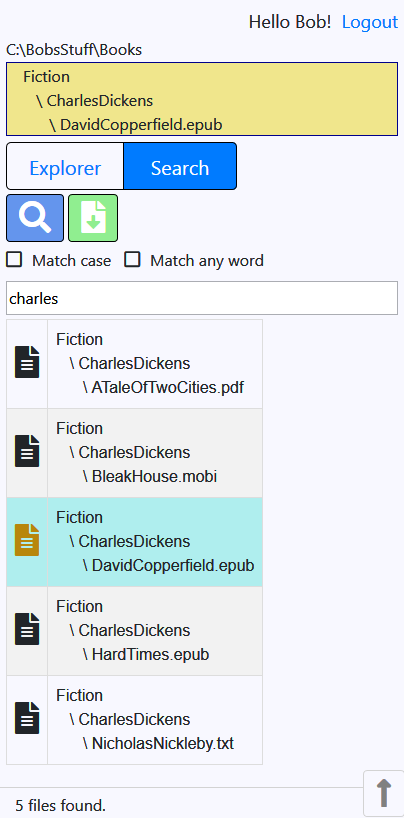The image size is (404, 818).
Task: Click the Logout link
Action: tap(370, 22)
